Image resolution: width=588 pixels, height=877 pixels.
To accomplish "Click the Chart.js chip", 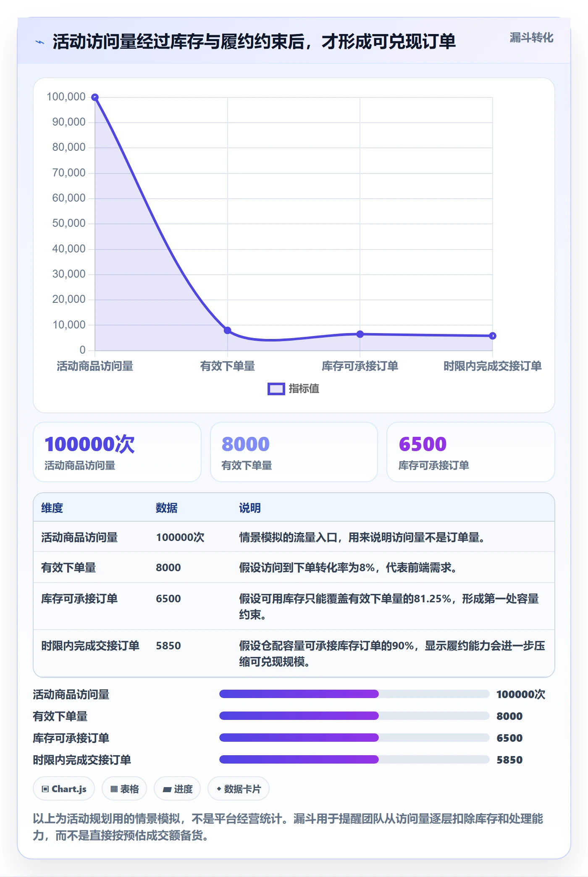I will tap(64, 789).
